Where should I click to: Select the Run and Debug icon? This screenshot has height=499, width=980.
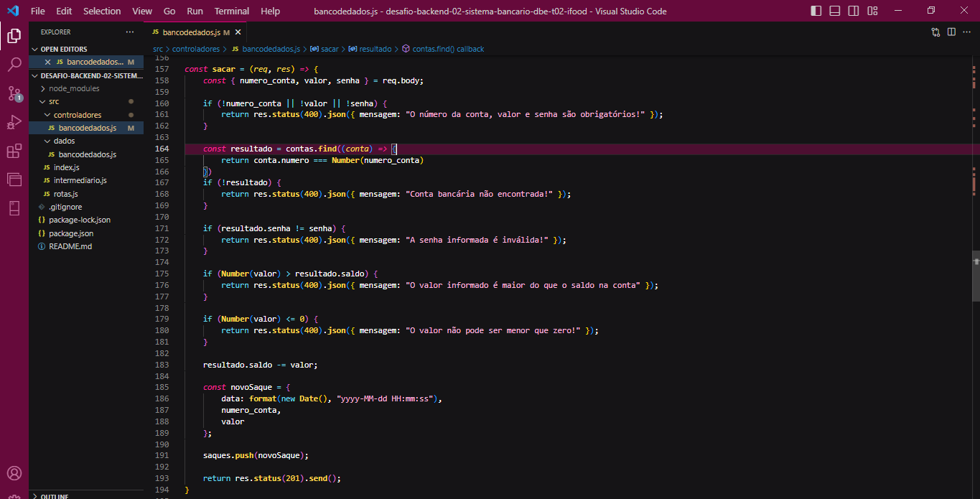pos(14,122)
